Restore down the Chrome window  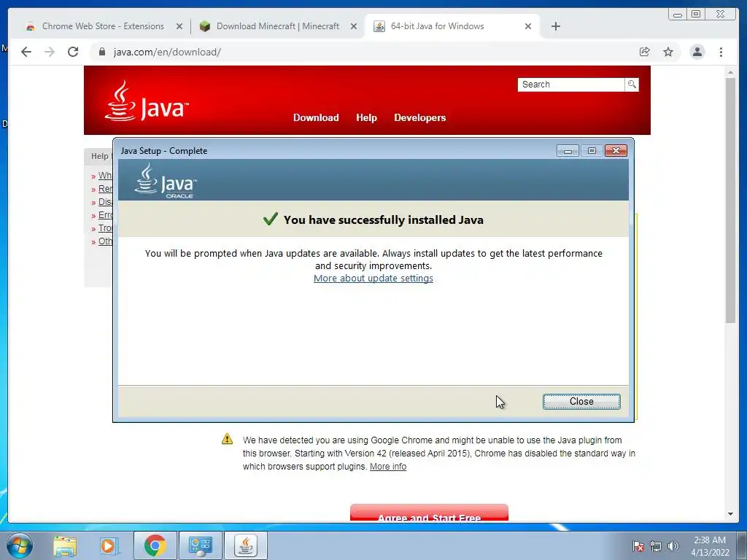click(696, 15)
